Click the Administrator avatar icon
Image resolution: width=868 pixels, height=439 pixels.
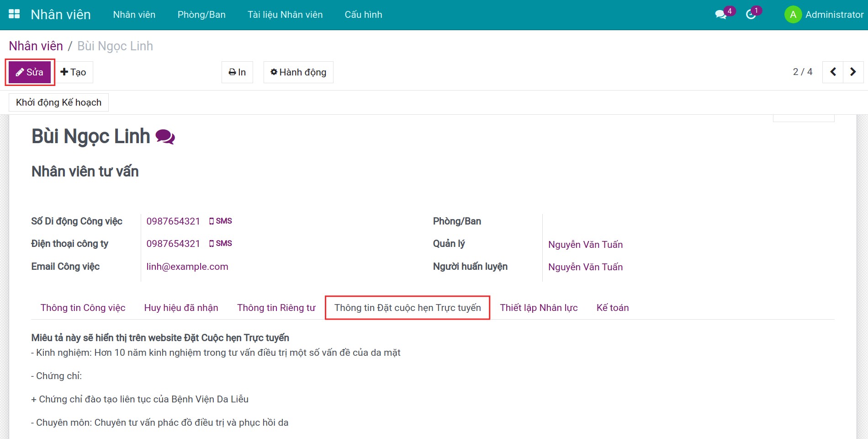tap(793, 15)
